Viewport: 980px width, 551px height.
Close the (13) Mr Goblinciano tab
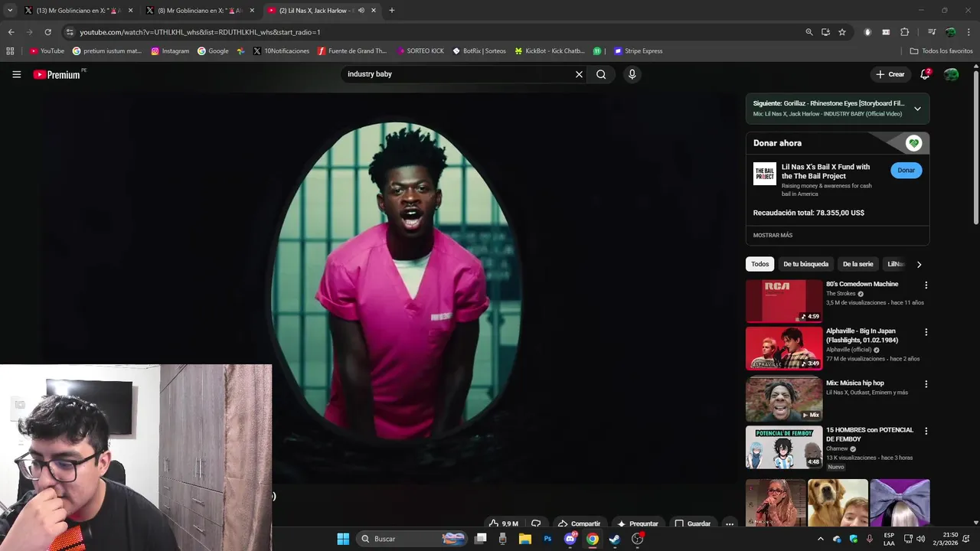[x=131, y=11]
